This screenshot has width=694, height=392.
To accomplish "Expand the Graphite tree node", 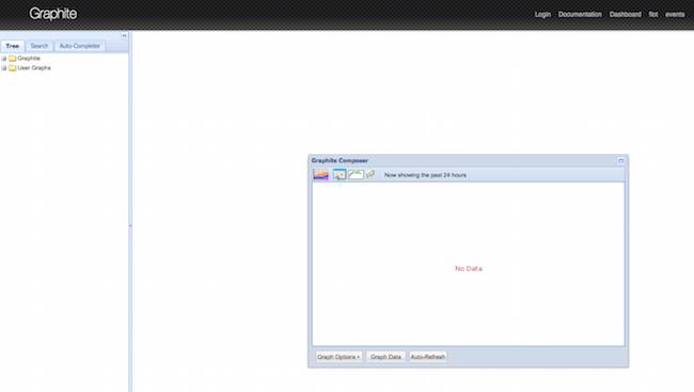I will [x=4, y=58].
